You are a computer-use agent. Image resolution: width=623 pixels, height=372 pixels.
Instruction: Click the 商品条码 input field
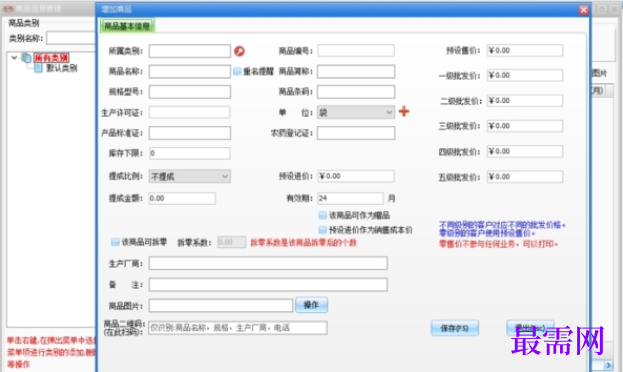click(356, 92)
